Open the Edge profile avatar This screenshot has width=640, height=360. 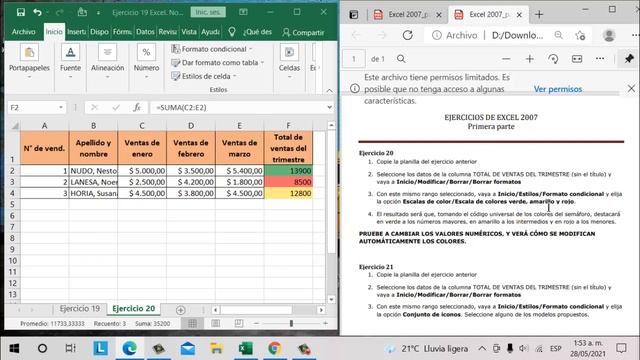pos(609,36)
